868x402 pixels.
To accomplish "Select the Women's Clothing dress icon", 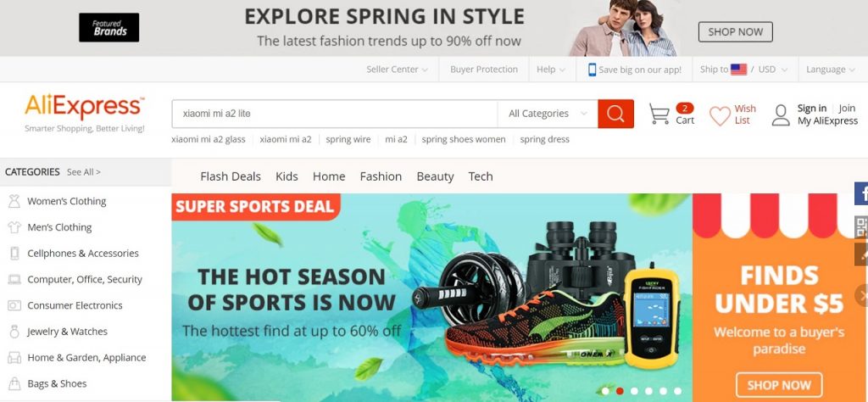I will point(14,201).
